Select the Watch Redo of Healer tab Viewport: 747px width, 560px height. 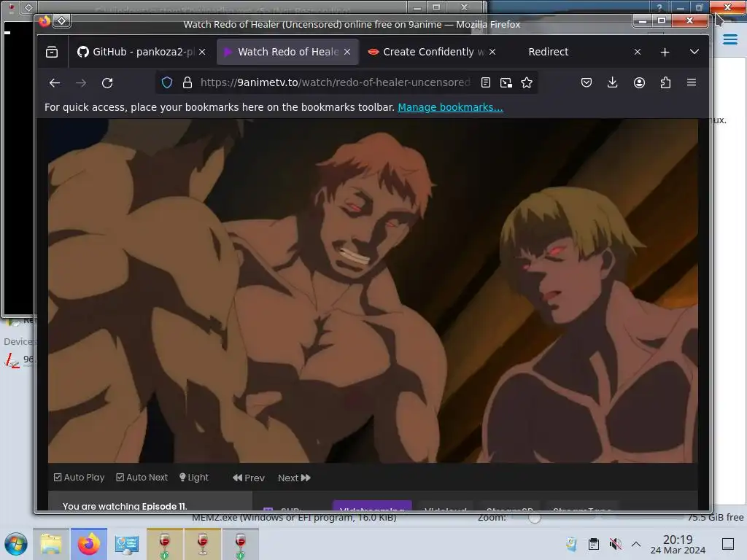click(287, 52)
